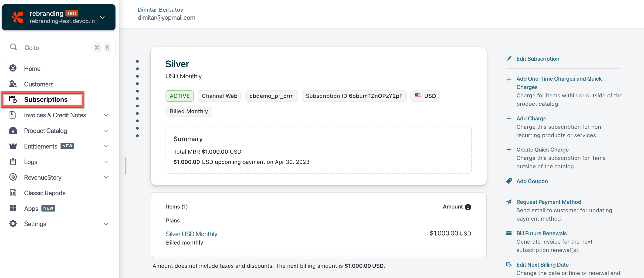This screenshot has width=644, height=278.
Task: Click the Apps grid icon
Action: click(13, 208)
